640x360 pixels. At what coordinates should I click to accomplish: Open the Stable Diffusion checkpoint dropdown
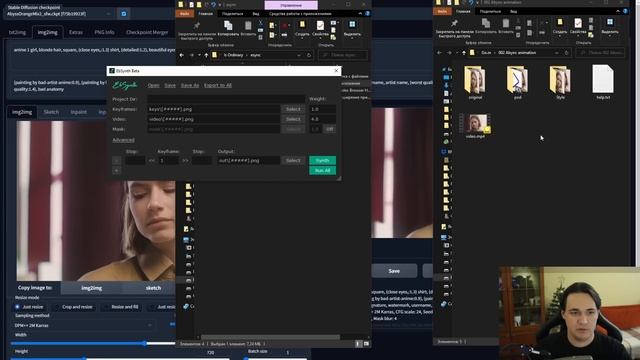[59, 14]
